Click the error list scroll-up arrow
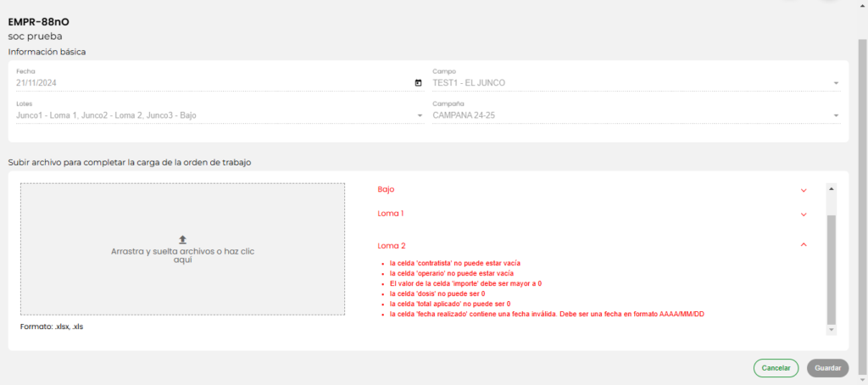This screenshot has height=385, width=868. 831,188
